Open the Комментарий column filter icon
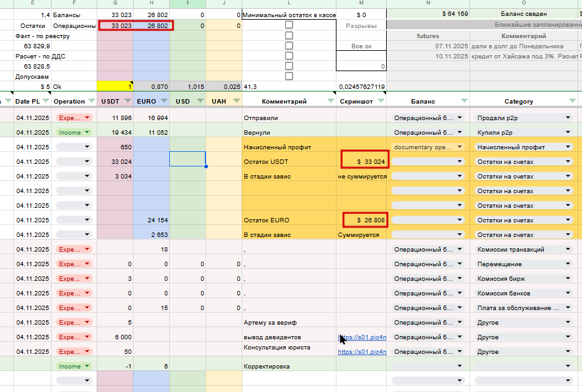 331,101
